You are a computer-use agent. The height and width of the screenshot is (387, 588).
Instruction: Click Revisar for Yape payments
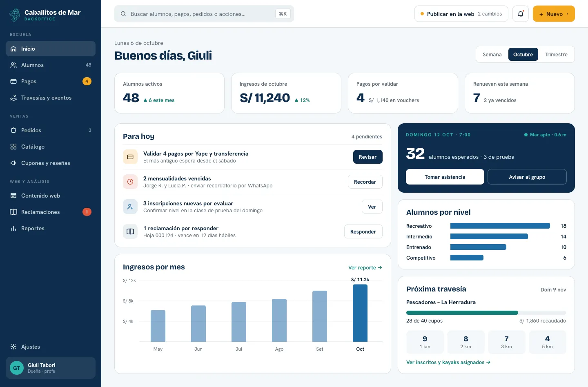[368, 157]
